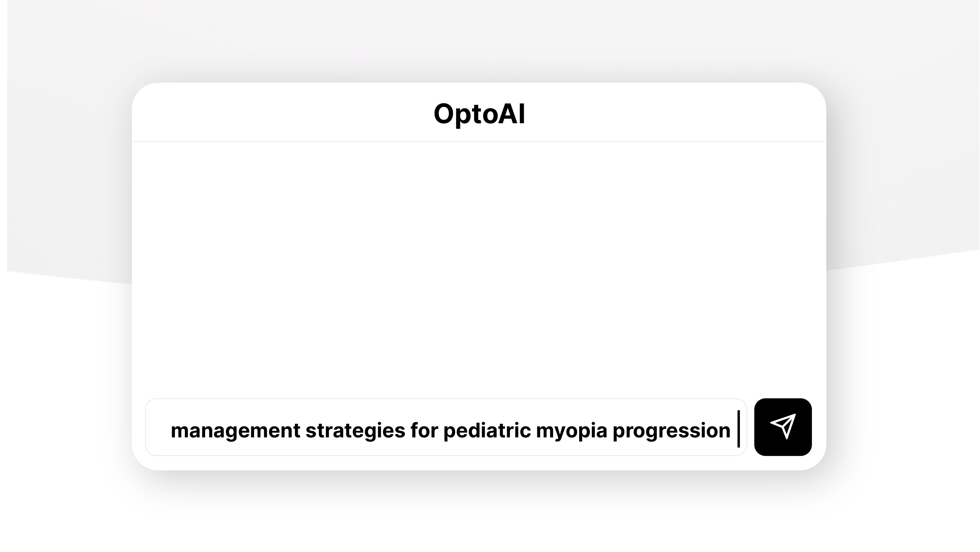Screen dimensions: 980x552
Task: Click the divider line below OptoAI header
Action: [479, 142]
